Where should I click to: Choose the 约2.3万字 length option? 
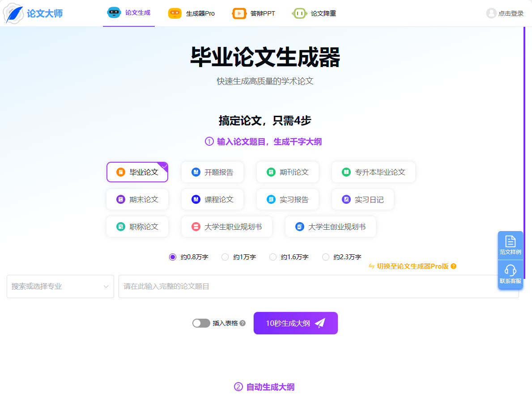[x=326, y=257]
